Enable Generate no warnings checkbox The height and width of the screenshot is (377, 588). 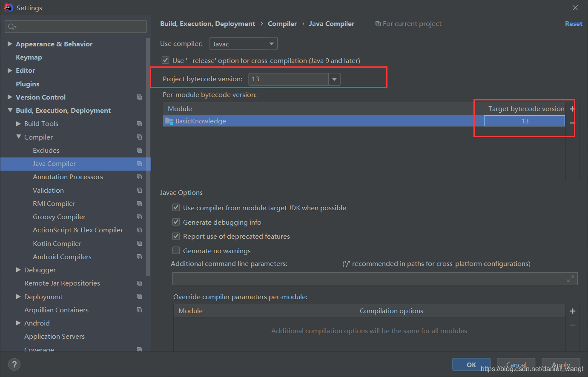point(176,250)
